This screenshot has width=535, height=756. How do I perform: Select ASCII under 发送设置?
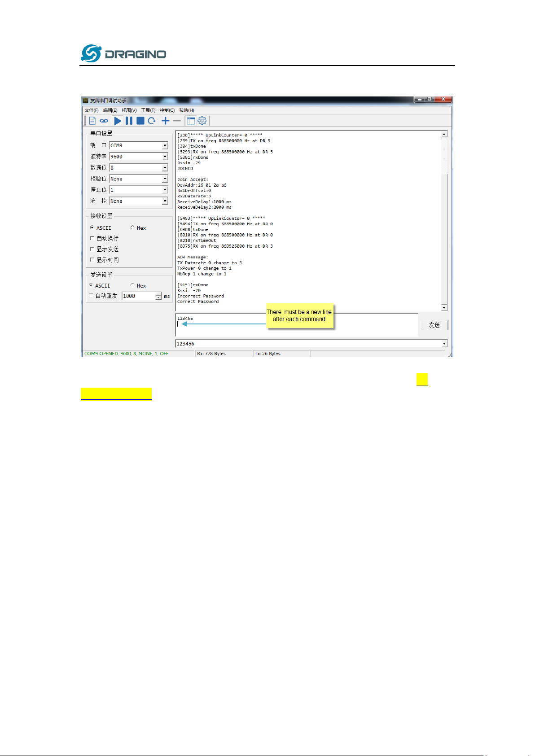100,285
